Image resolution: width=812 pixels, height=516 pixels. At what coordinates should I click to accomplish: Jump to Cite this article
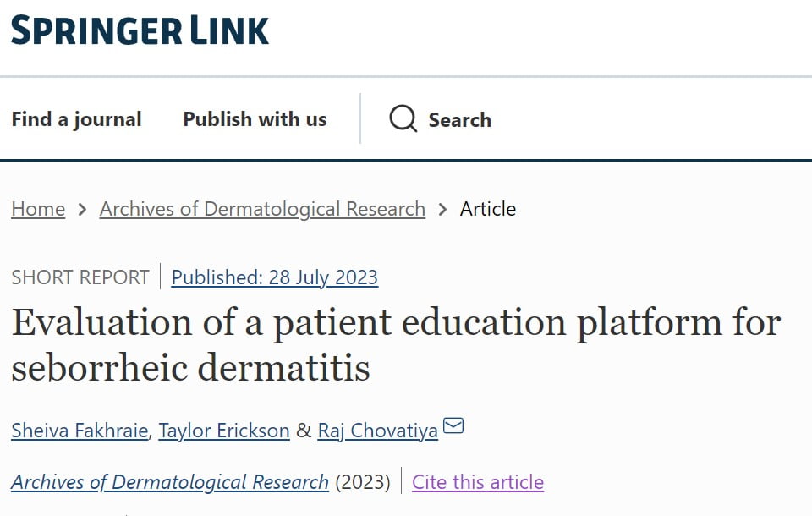[x=478, y=482]
